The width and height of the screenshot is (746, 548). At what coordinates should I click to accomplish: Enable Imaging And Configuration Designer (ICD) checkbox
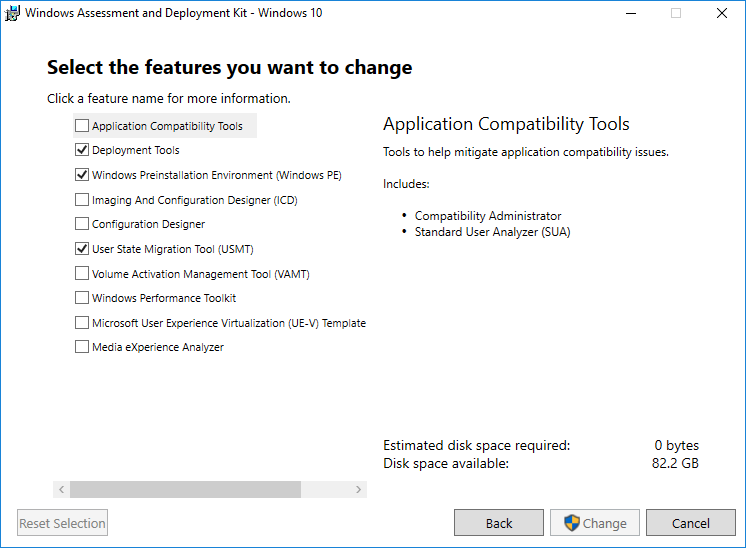[82, 199]
